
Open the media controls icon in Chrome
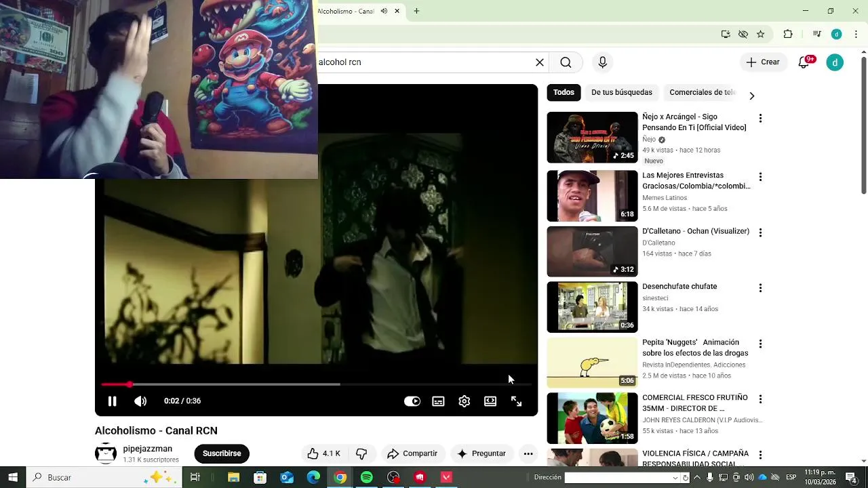(x=816, y=34)
